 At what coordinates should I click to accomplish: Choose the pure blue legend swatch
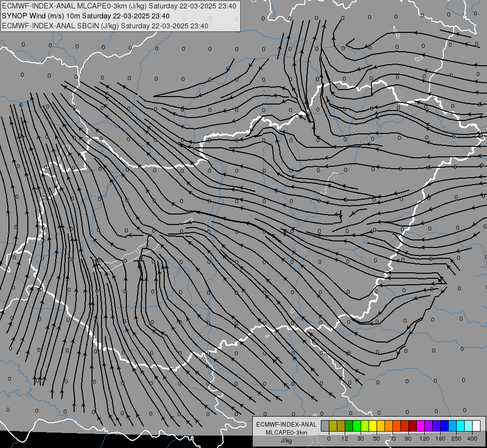444,426
